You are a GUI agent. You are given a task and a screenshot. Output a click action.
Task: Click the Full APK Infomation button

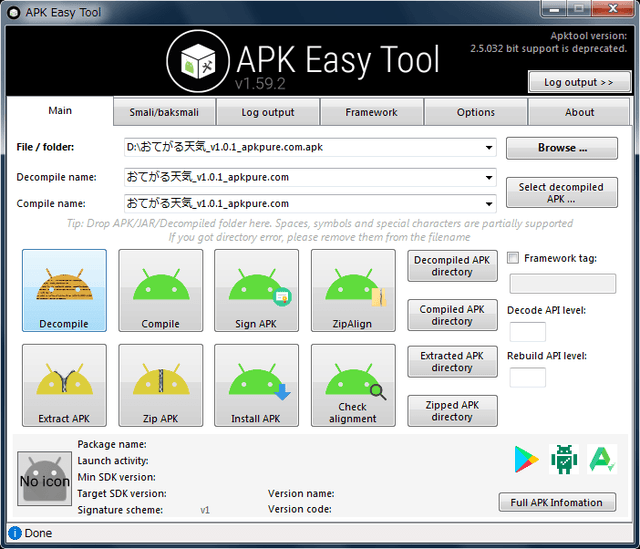(557, 502)
